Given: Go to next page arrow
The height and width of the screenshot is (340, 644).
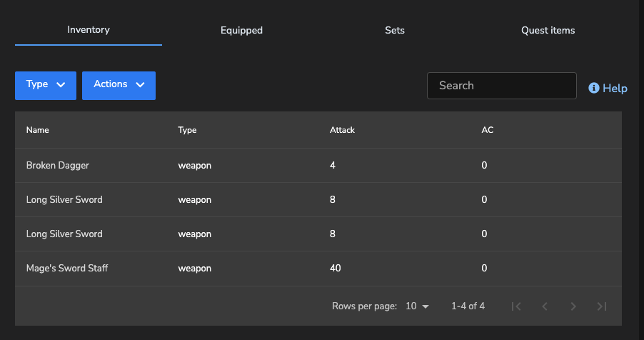Looking at the screenshot, I should click(x=573, y=306).
